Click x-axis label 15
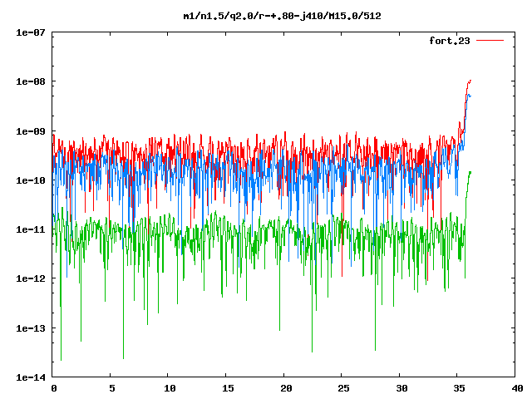Viewport: 532px width, 399px height. 228,388
